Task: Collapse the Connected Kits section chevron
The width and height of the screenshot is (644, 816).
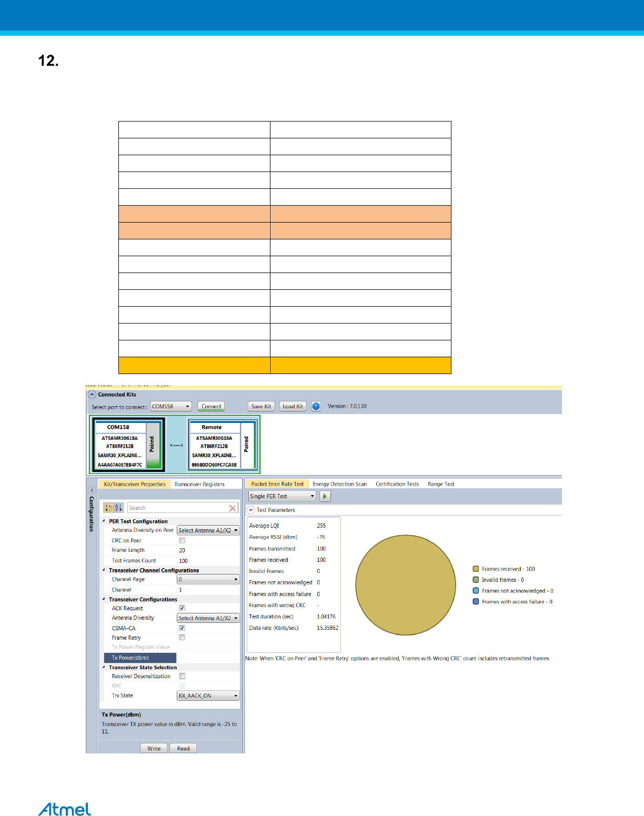Action: (92, 395)
